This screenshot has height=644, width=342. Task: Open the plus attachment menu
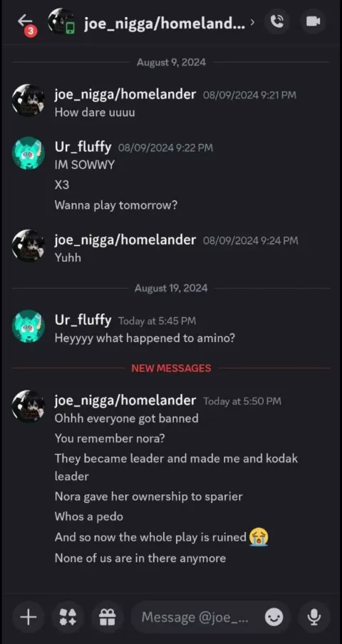[28, 617]
